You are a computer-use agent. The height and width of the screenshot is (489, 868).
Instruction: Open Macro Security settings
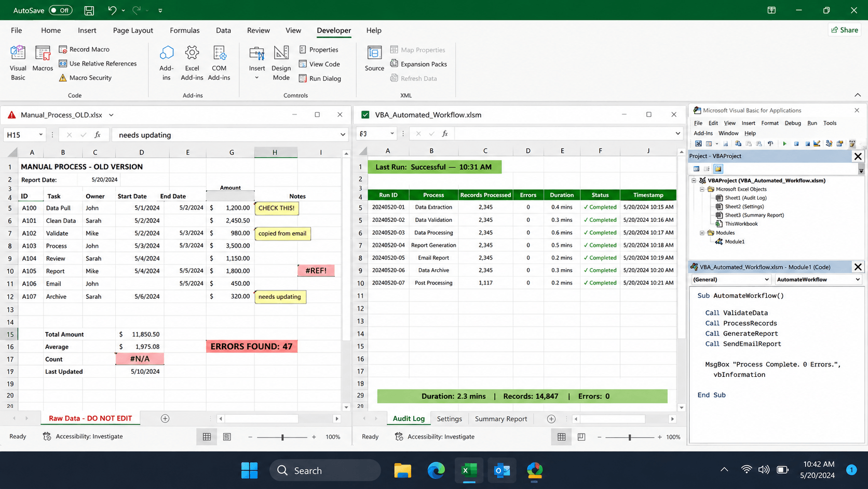[85, 78]
